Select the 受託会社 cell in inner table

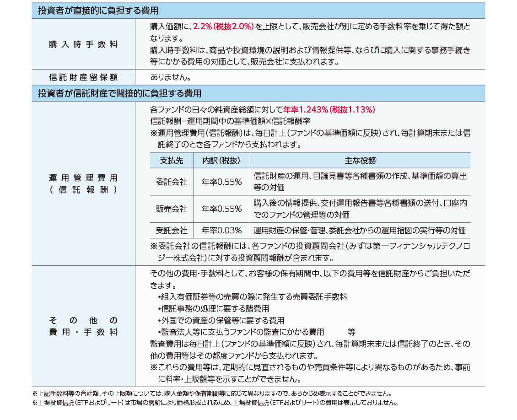(172, 230)
